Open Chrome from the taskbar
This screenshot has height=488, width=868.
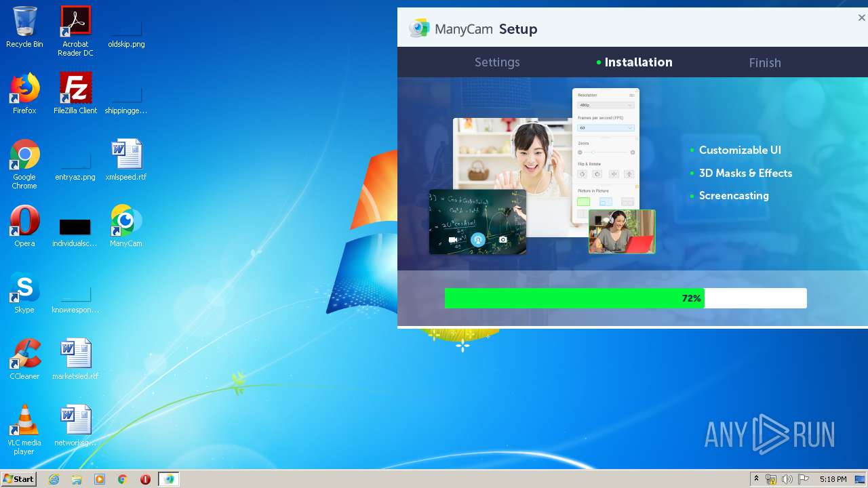pyautogui.click(x=123, y=479)
